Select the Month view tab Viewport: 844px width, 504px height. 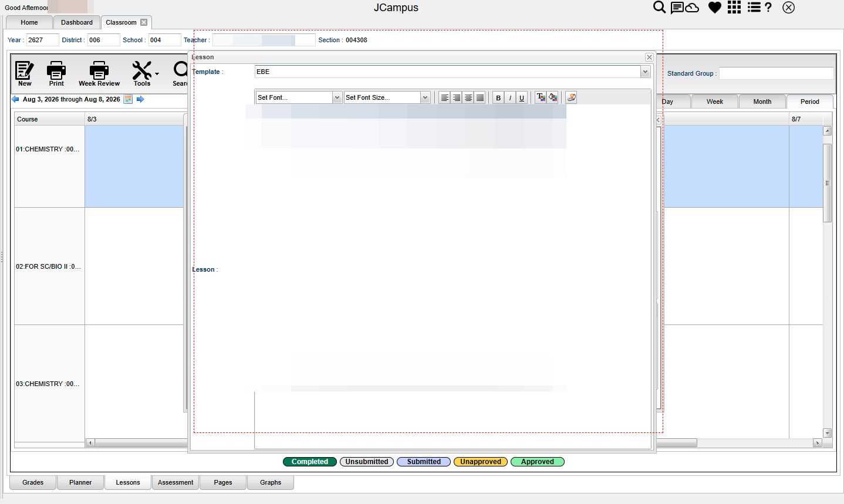pyautogui.click(x=762, y=102)
